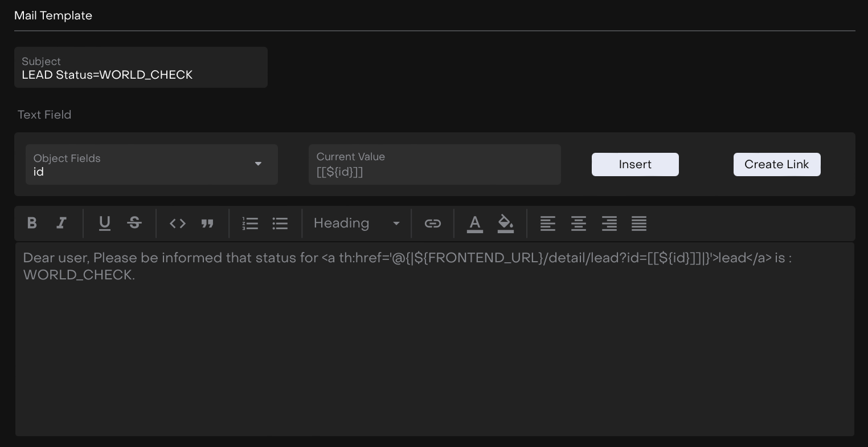The width and height of the screenshot is (868, 447).
Task: Insert a code block
Action: 178,223
